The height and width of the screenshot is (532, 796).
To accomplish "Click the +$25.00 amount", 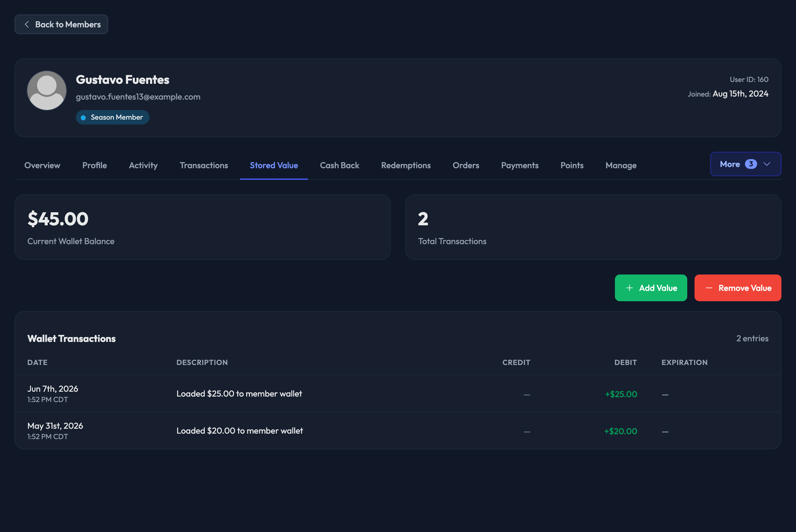I will tap(621, 394).
